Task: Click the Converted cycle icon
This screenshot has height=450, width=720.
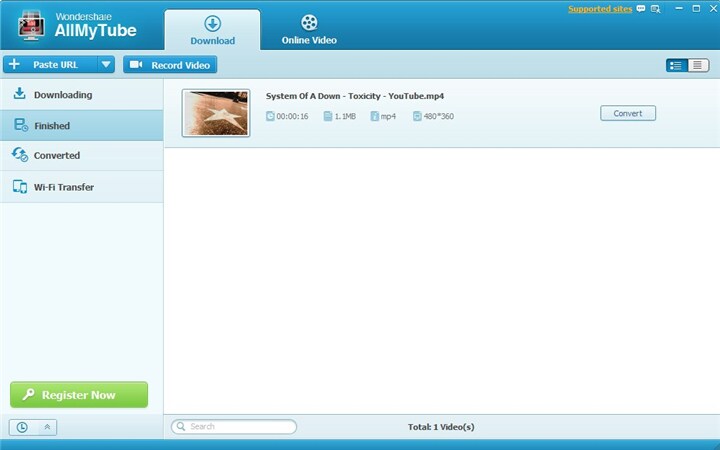Action: click(x=20, y=154)
